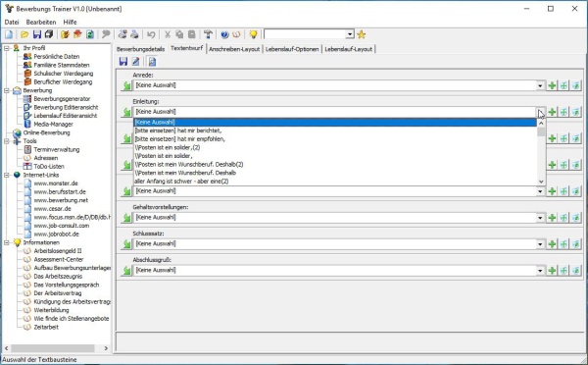The height and width of the screenshot is (365, 588).
Task: Click the dropdown list scrollbar down arrow
Action: tap(541, 182)
